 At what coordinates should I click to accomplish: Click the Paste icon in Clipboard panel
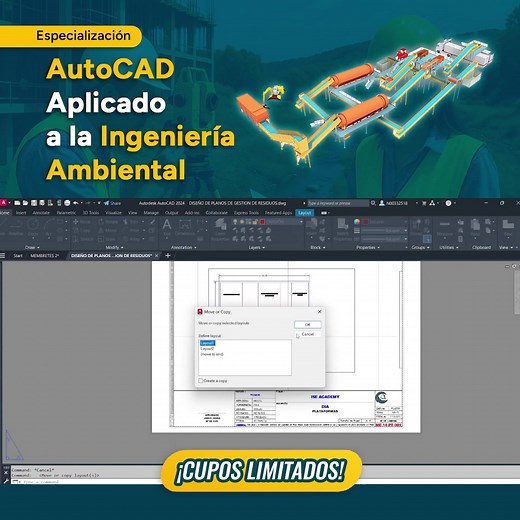(x=475, y=228)
